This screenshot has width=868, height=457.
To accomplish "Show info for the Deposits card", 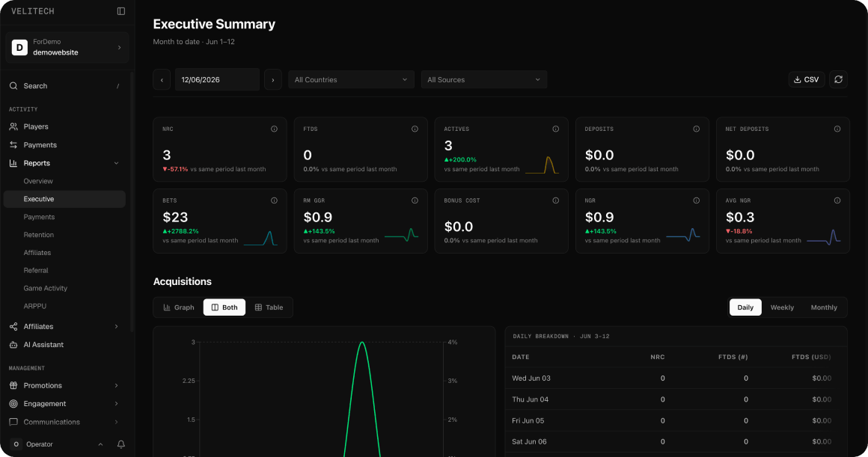I will [x=697, y=129].
